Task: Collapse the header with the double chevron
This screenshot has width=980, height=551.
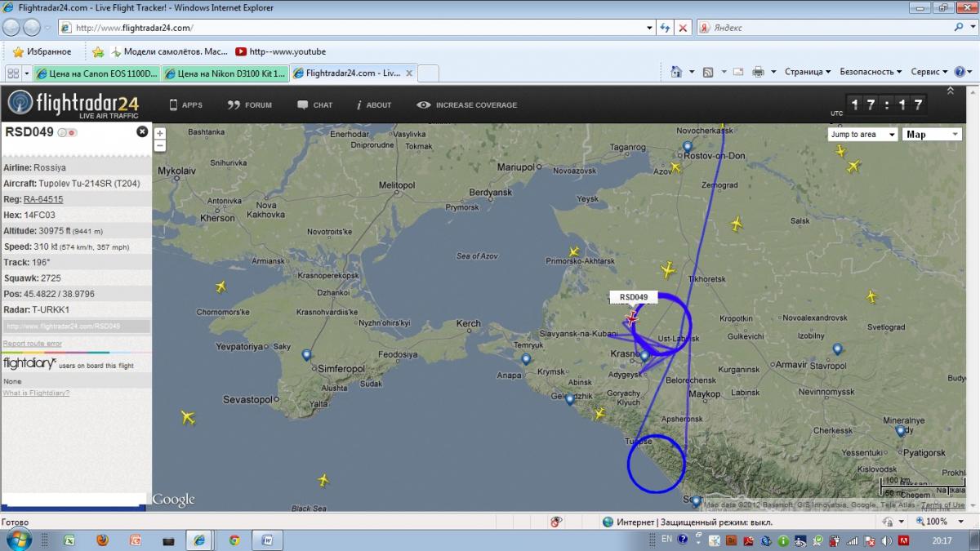Action: tap(950, 91)
